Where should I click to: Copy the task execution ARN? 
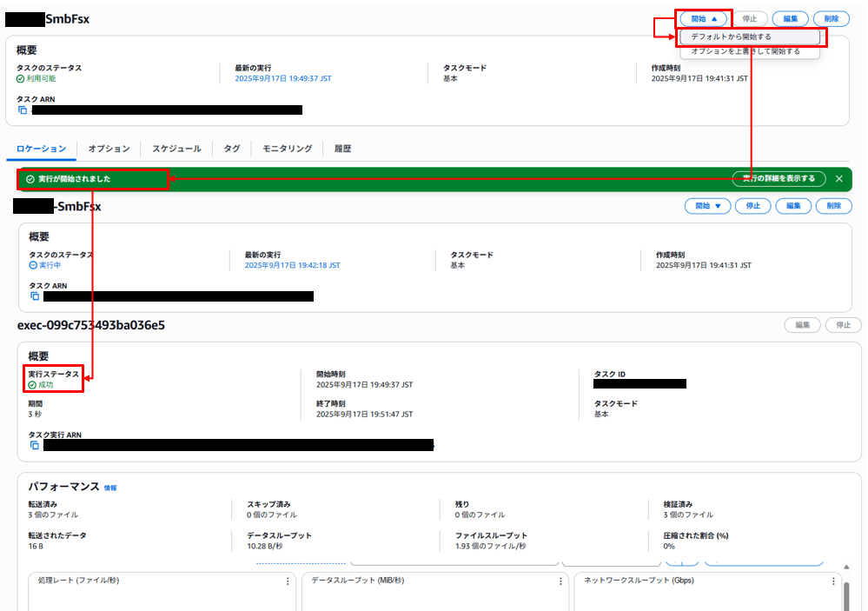(x=35, y=446)
